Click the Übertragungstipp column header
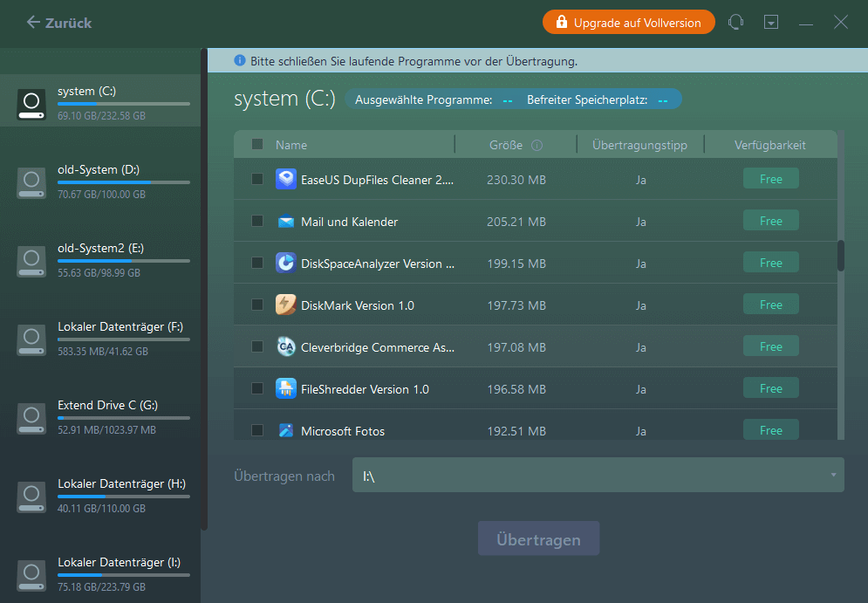This screenshot has height=603, width=868. (639, 145)
